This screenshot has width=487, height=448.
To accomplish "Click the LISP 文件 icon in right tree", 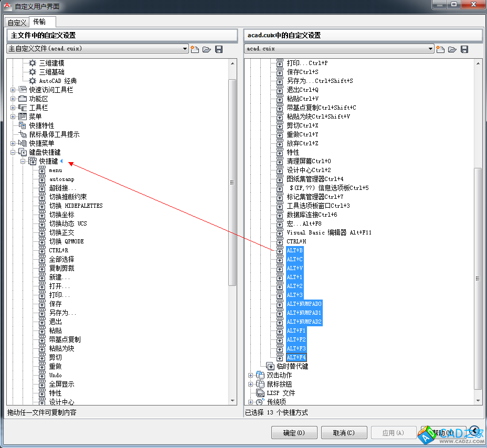I will 260,393.
